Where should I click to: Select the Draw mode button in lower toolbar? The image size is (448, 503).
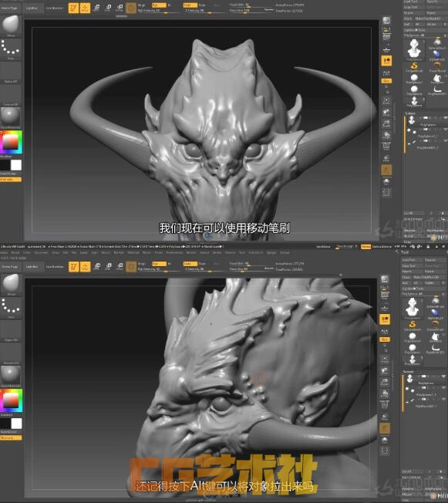pos(85,267)
